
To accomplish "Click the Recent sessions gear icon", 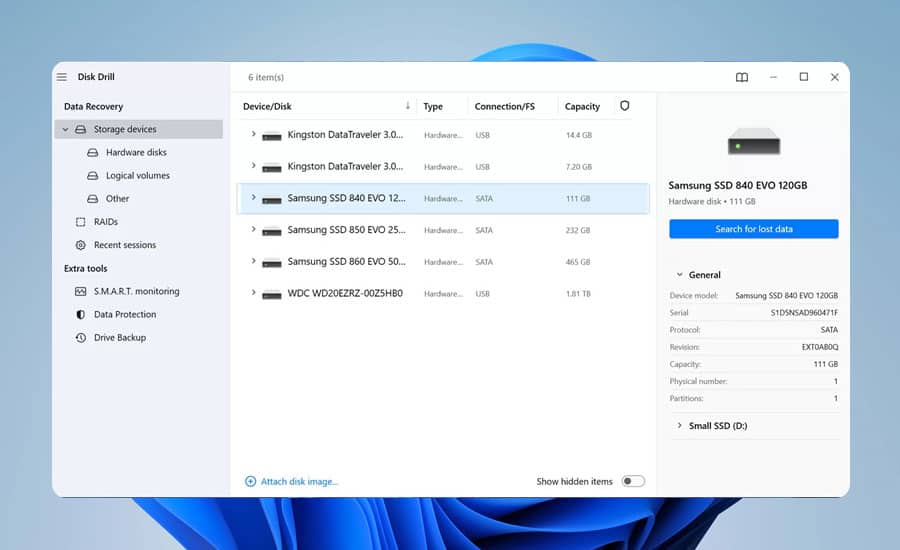I will [80, 245].
